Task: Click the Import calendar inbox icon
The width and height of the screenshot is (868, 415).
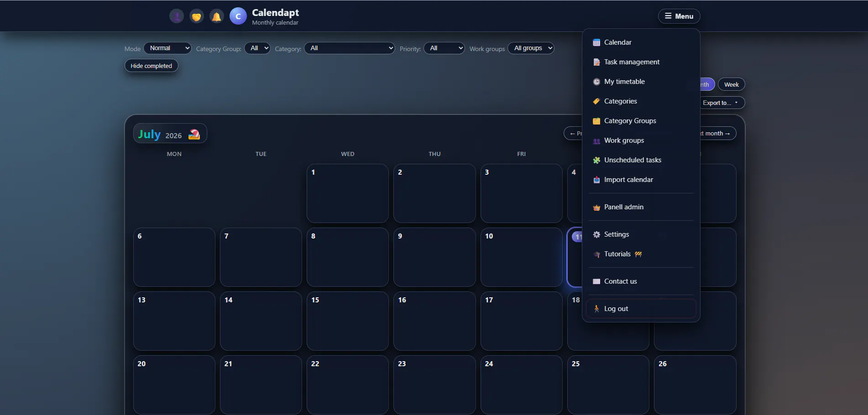Action: (596, 180)
